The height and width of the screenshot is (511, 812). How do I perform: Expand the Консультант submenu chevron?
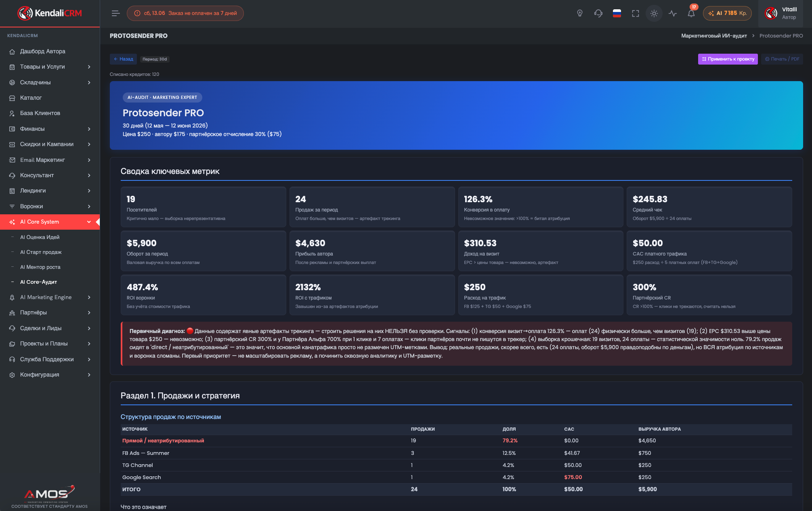pyautogui.click(x=89, y=175)
